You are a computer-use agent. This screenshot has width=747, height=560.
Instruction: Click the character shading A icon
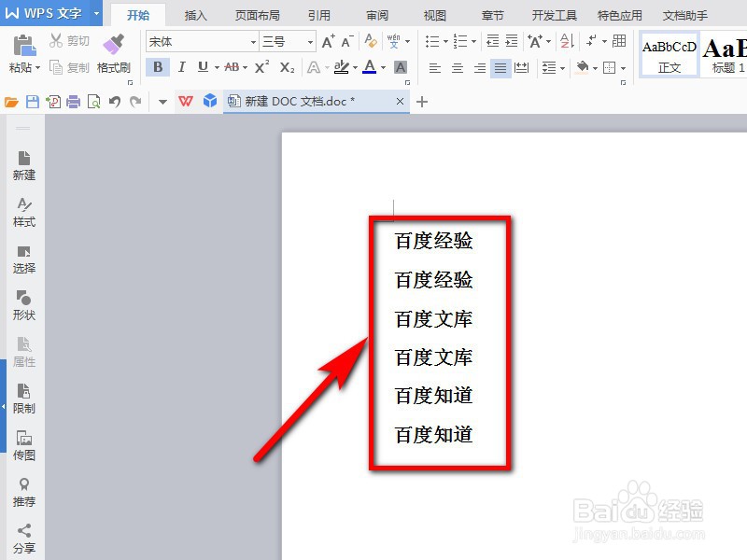tap(401, 67)
